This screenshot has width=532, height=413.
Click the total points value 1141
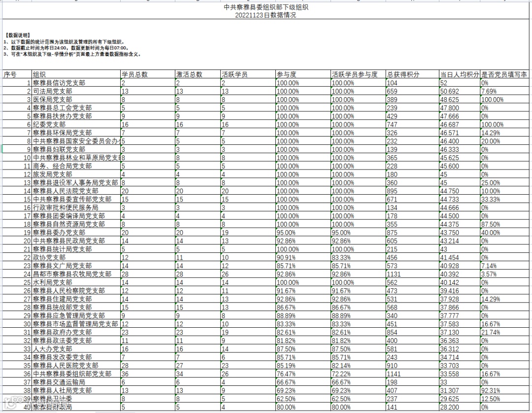click(x=413, y=374)
